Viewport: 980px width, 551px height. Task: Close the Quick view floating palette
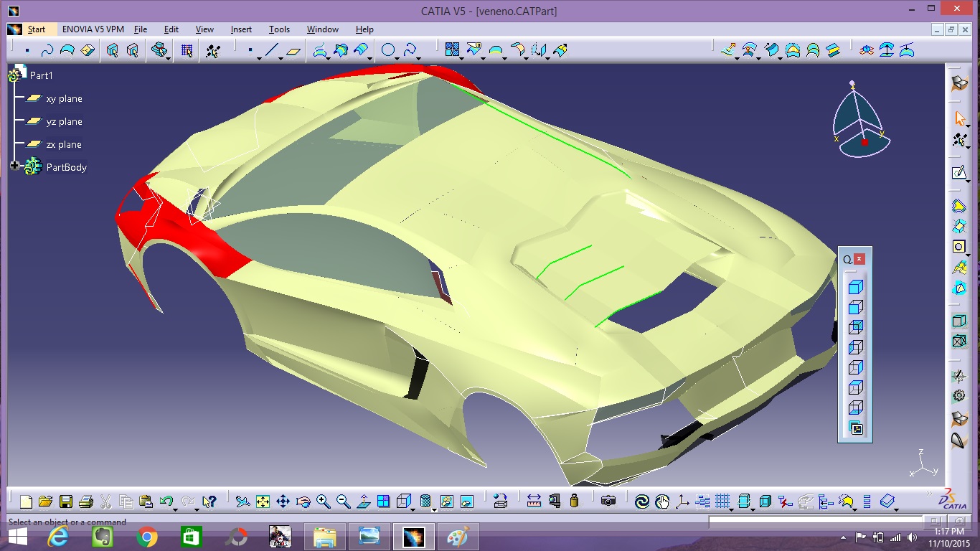tap(859, 260)
